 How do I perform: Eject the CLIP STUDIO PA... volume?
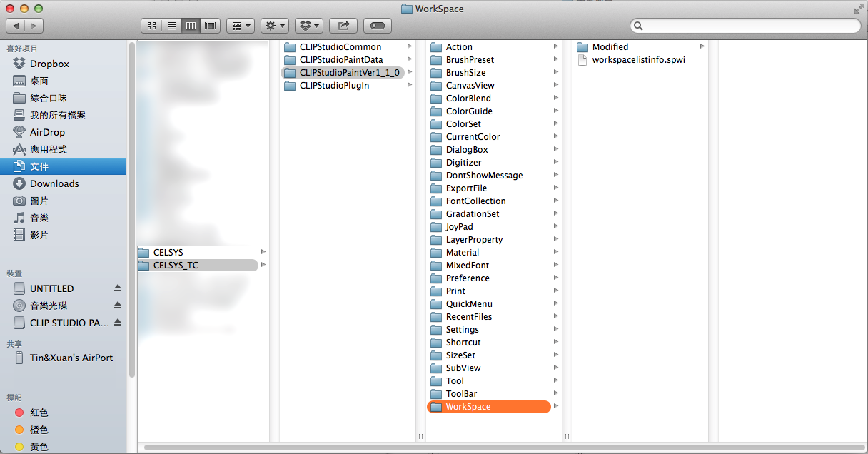point(118,323)
